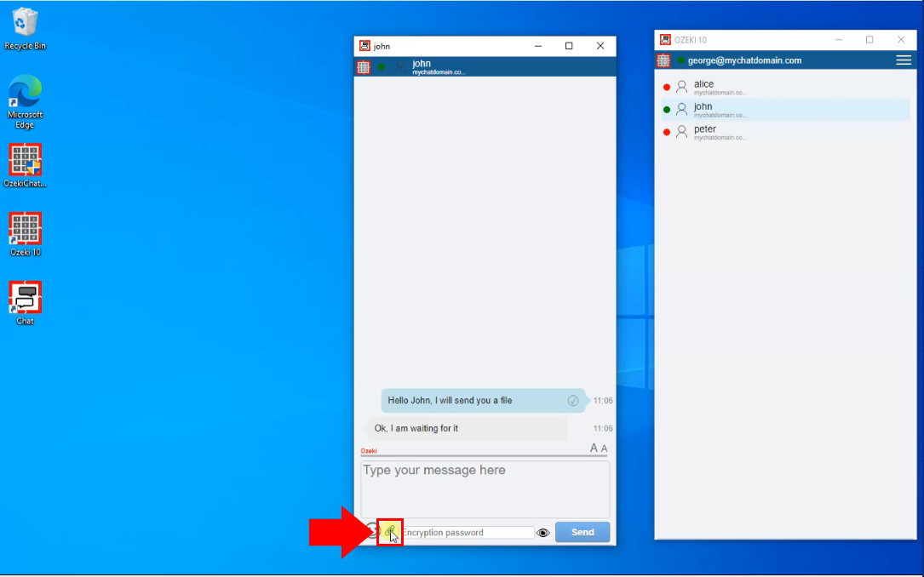The height and width of the screenshot is (577, 924).
Task: Open the hamburger menu in Ozeki 10
Action: coord(903,60)
